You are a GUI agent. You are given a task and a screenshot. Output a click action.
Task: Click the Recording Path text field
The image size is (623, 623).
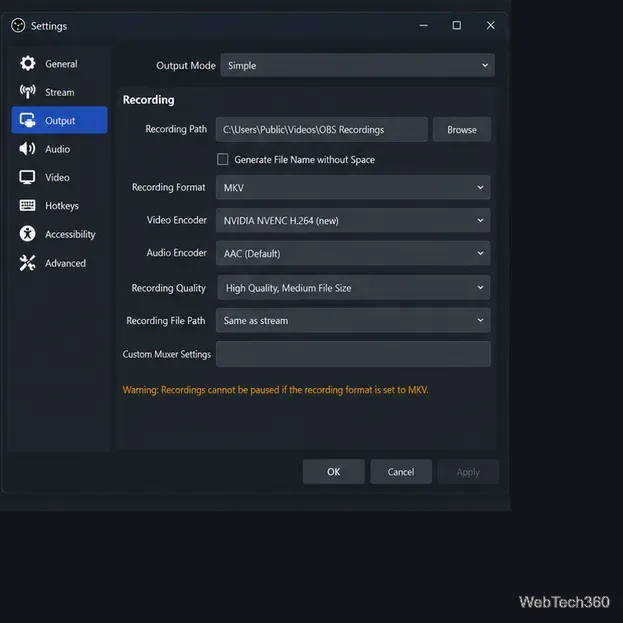tap(322, 130)
